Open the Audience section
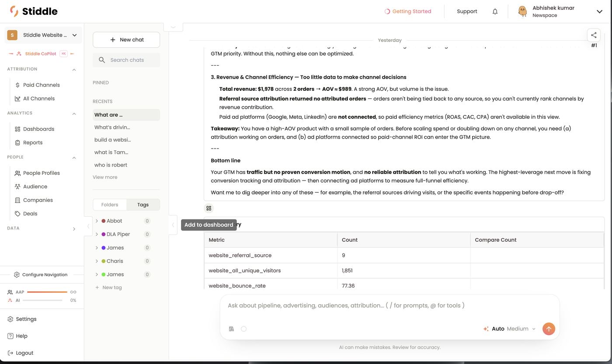 click(x=35, y=187)
